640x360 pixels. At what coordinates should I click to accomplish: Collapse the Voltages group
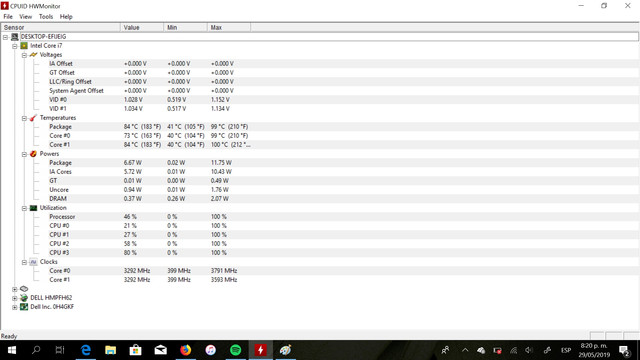pyautogui.click(x=24, y=55)
